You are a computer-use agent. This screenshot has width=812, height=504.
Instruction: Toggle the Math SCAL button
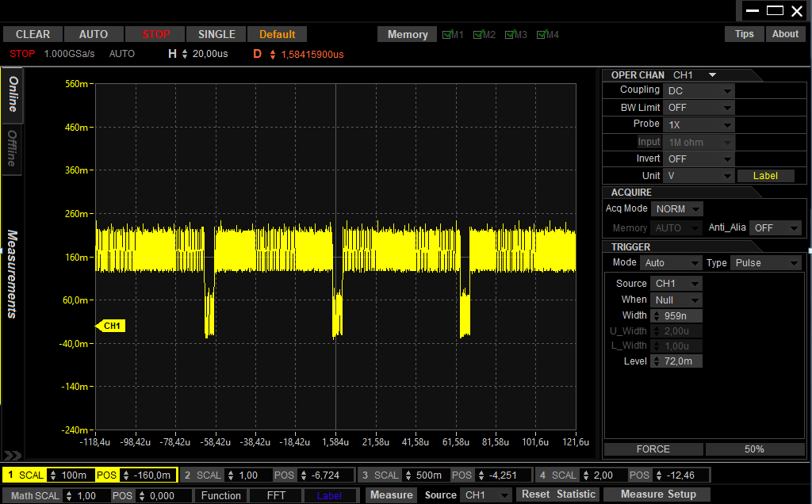(33, 496)
